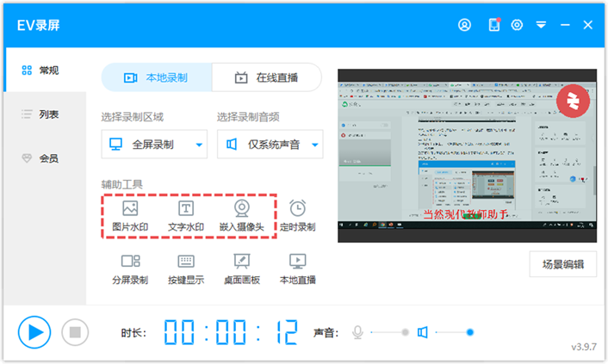Click the 00:00:12 duration timer

point(231,332)
